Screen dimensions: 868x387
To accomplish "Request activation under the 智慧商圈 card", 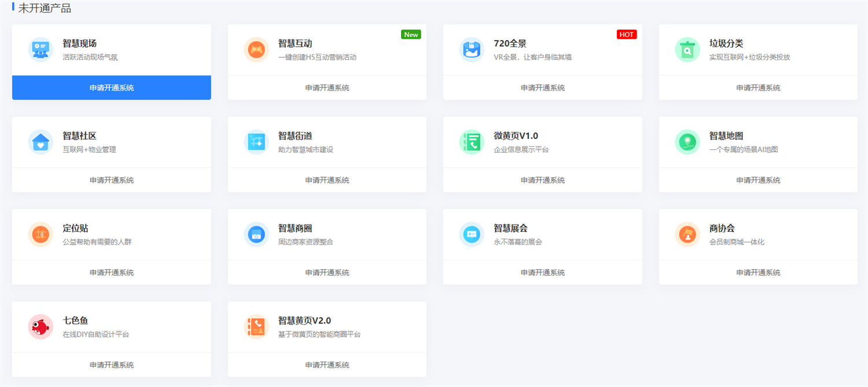I will point(327,273).
